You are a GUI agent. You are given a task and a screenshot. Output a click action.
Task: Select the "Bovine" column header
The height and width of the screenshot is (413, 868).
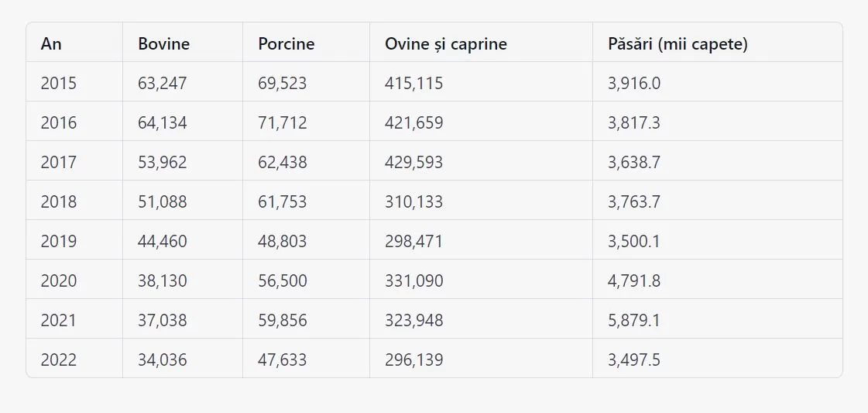tap(163, 44)
